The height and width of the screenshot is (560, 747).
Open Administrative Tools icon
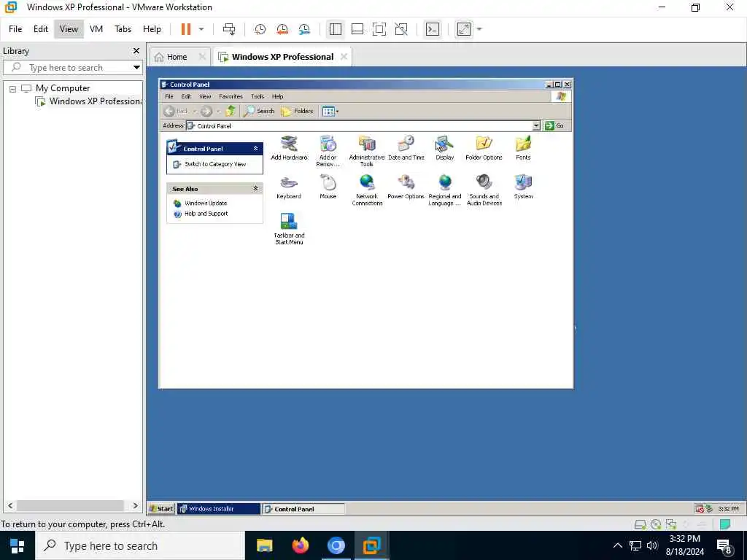(367, 151)
